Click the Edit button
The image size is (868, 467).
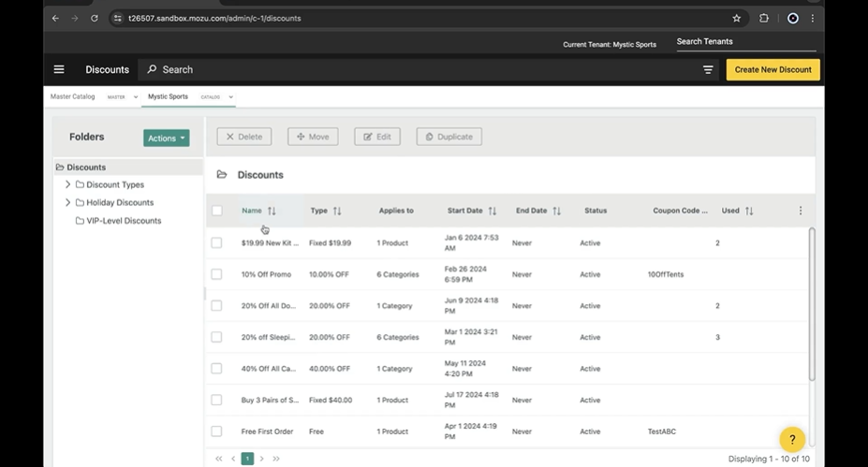[x=377, y=137]
